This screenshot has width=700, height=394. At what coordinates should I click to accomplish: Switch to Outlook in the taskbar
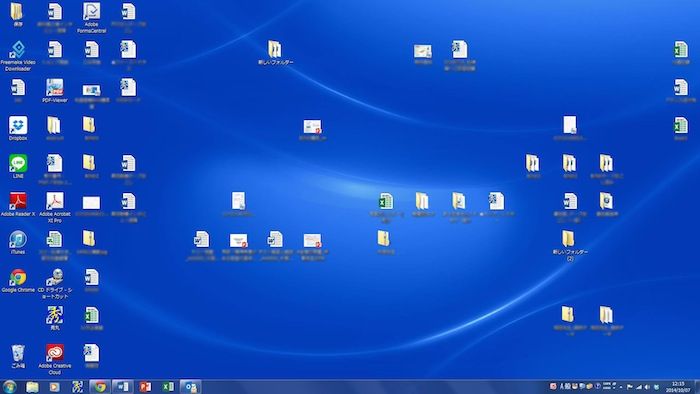coord(191,387)
